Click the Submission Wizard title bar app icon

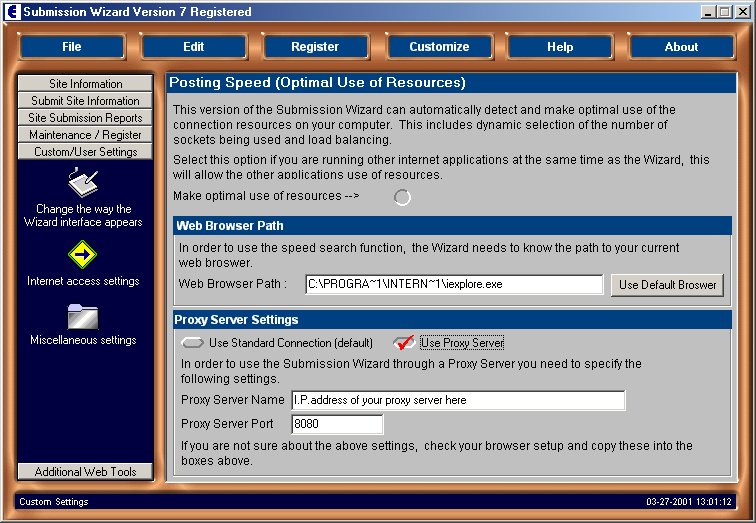pyautogui.click(x=12, y=12)
